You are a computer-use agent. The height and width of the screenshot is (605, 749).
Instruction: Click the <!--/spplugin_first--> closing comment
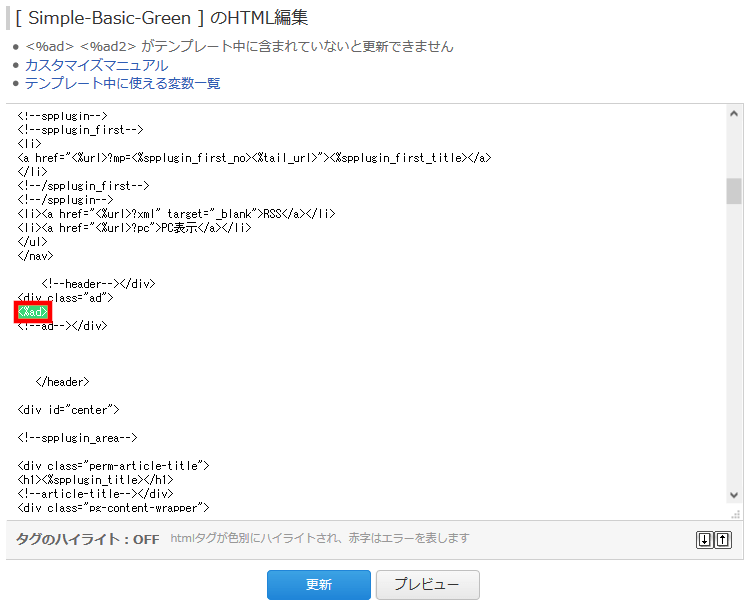tap(83, 186)
